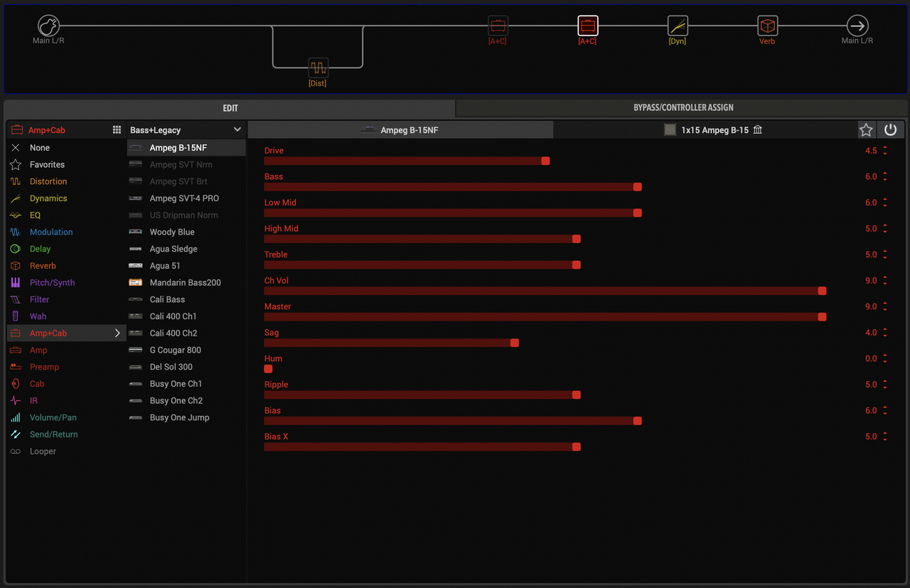Choose the Busy One Jump model
Screen dimensions: 910x588
point(186,418)
